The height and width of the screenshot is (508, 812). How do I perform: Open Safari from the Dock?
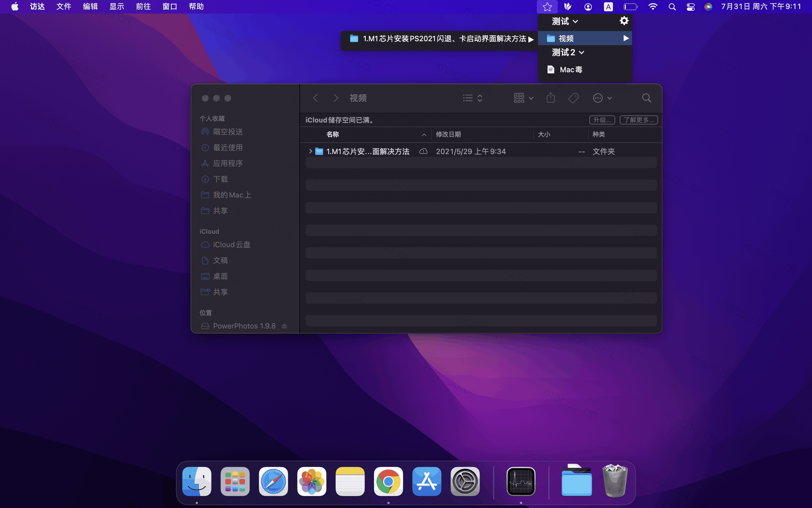273,481
